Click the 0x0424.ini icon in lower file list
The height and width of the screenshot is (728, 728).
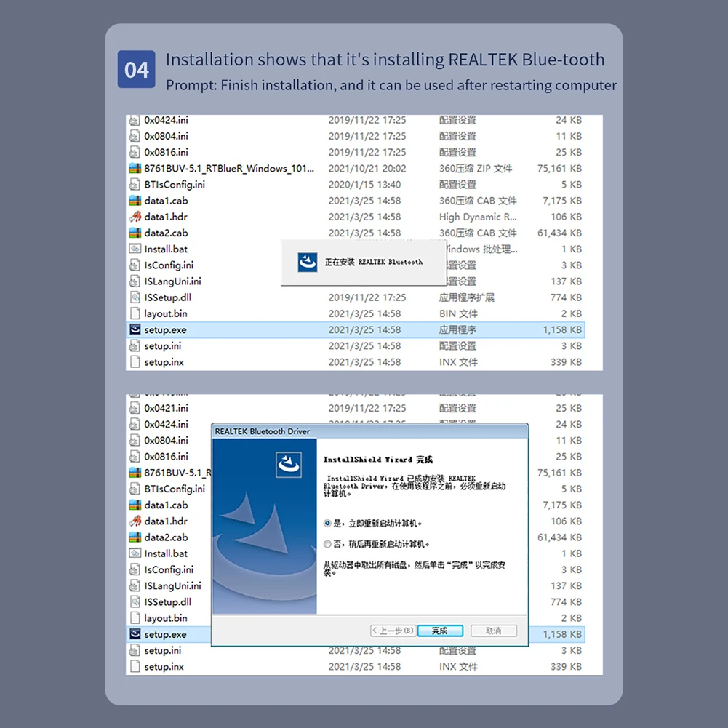click(x=135, y=424)
